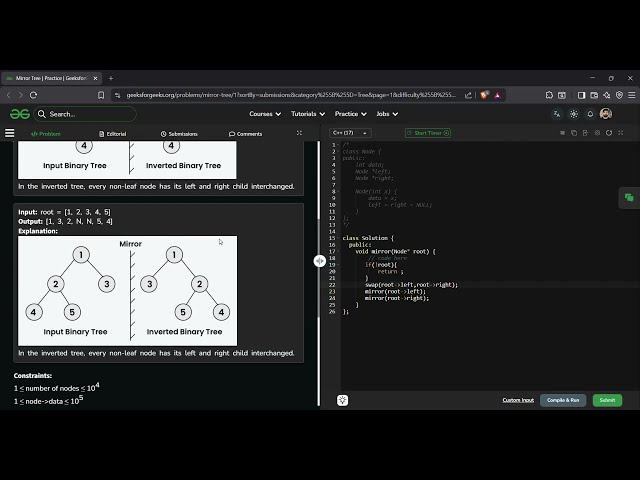Open the notifications bell icon
The height and width of the screenshot is (480, 640).
click(x=590, y=114)
